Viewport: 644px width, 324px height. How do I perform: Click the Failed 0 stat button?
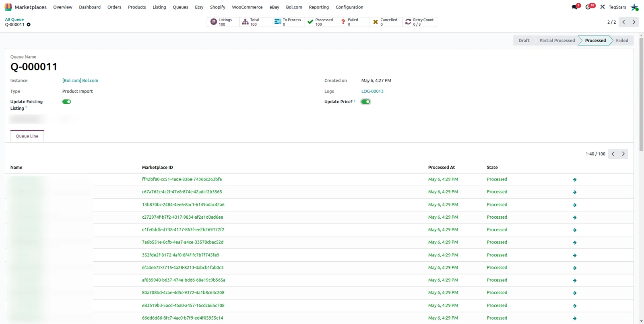[x=353, y=22]
